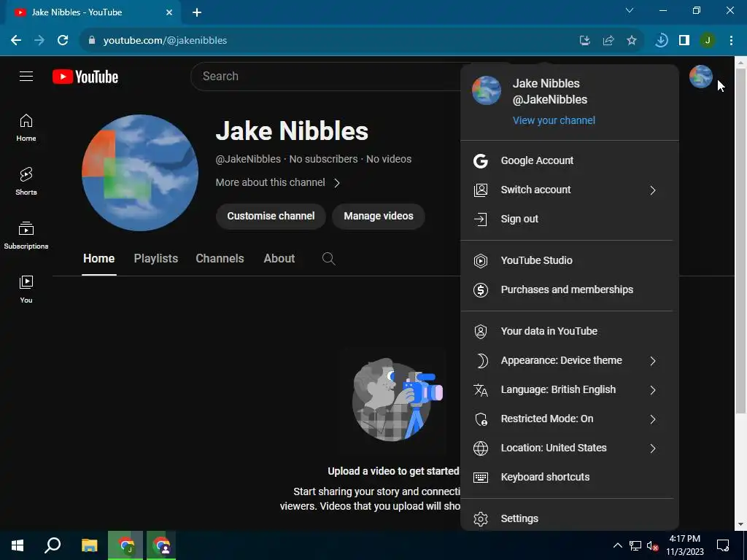Click the install app icon in address bar
Viewport: 747px width, 560px height.
585,41
